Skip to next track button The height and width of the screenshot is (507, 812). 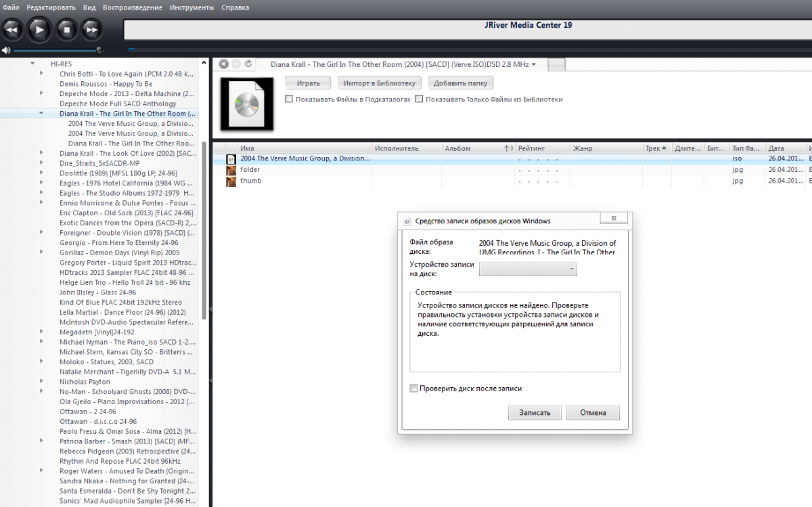pos(91,30)
